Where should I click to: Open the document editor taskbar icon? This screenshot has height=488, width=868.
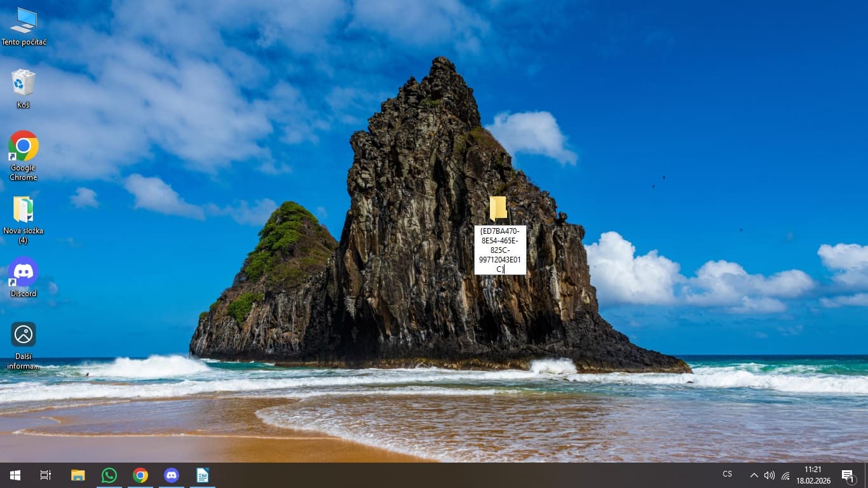(x=203, y=475)
